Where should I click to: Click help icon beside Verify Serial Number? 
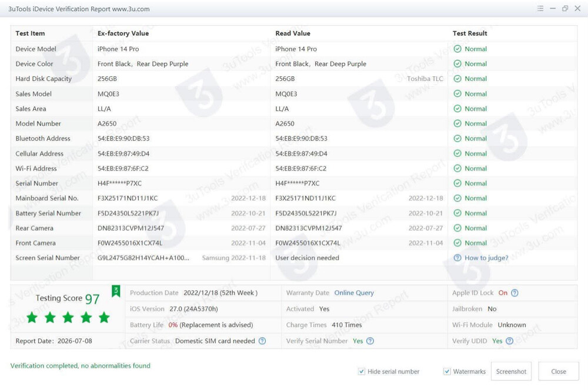(x=370, y=341)
